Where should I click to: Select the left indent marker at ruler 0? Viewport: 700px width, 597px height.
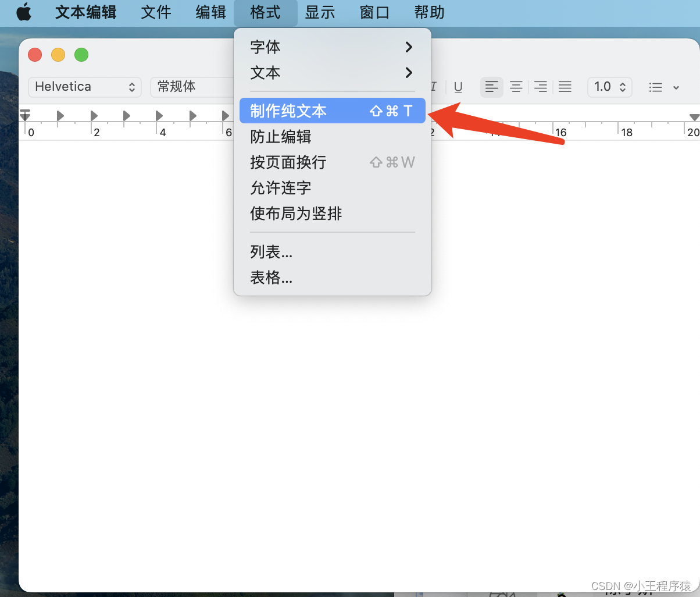click(x=25, y=115)
